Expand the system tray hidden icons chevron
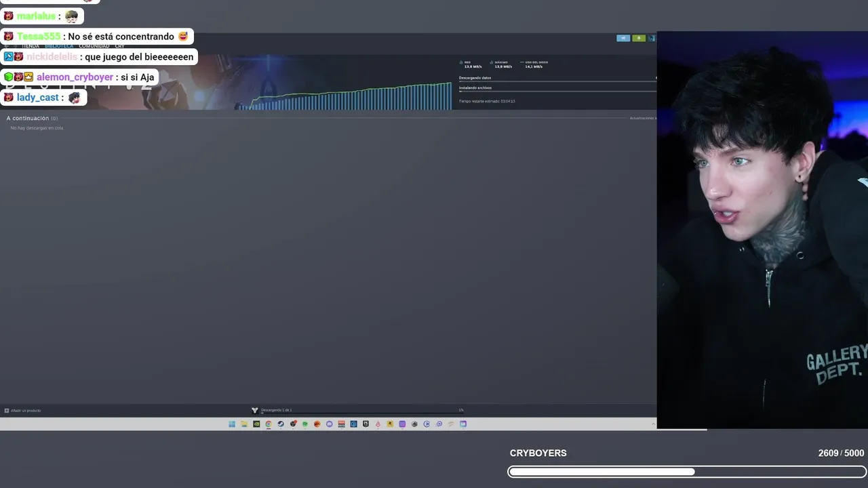 [654, 424]
